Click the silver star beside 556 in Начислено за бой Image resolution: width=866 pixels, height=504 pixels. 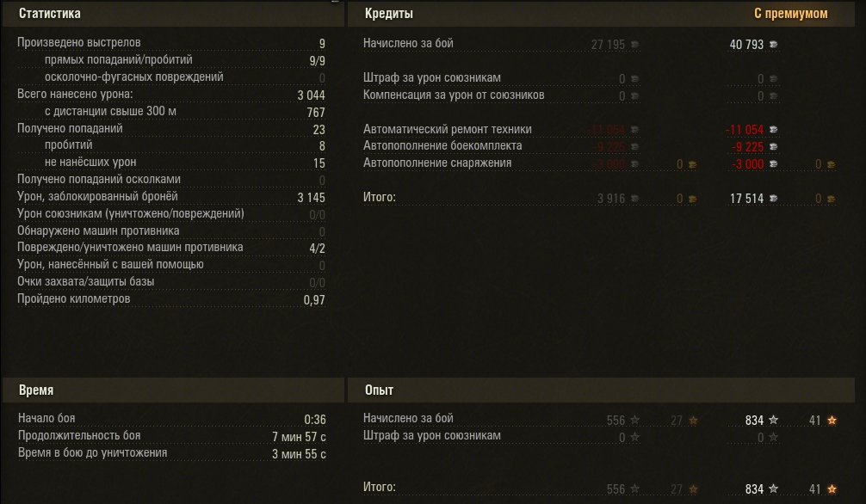point(635,420)
